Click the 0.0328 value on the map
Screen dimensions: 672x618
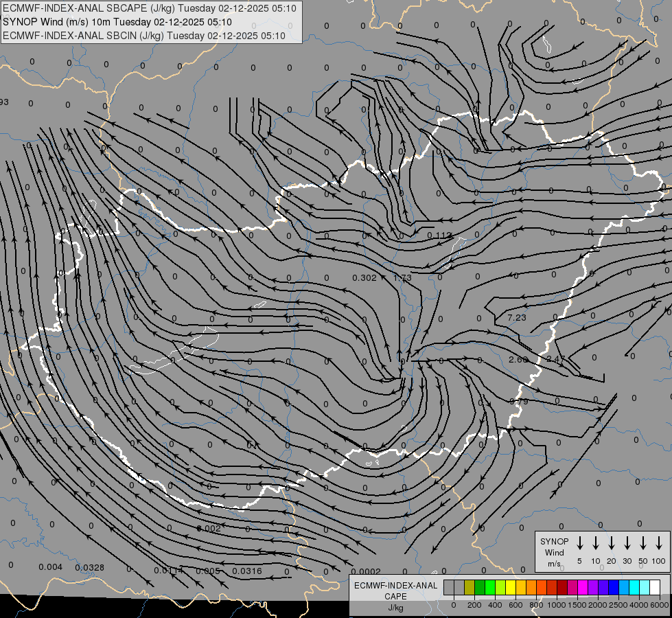point(89,568)
